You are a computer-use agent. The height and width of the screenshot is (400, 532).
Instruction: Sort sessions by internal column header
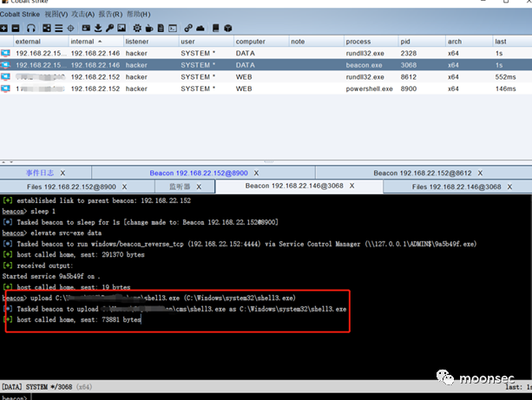click(96, 42)
